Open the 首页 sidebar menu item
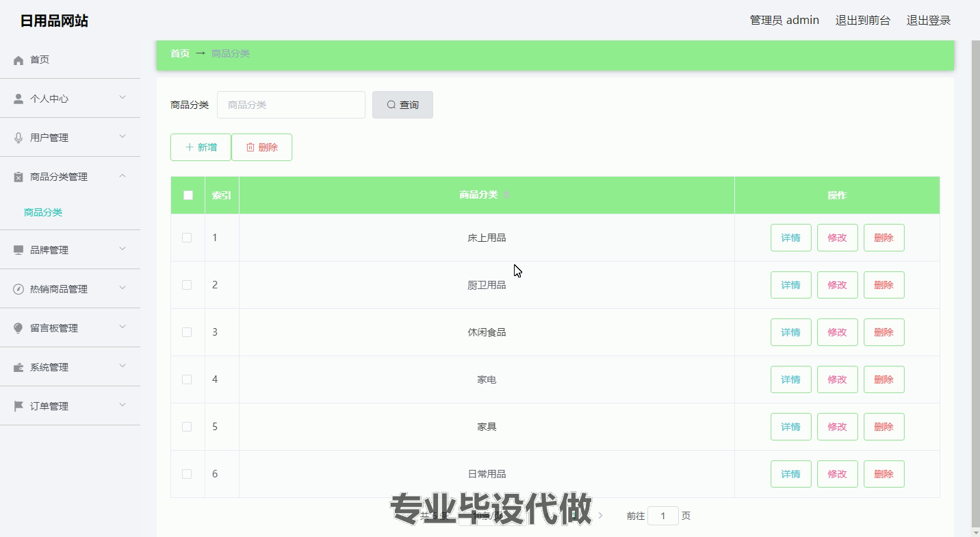This screenshot has height=537, width=980. pos(70,60)
